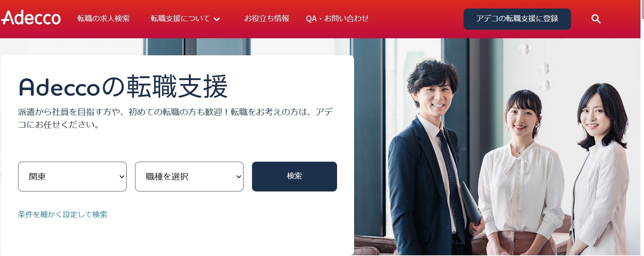Click the arrow on the 関東 select box
This screenshot has height=256, width=644.
click(122, 177)
